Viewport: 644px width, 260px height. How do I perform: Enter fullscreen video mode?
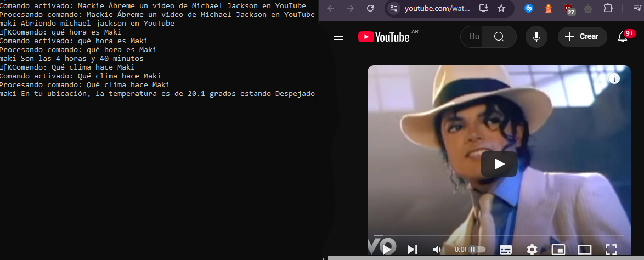click(611, 250)
